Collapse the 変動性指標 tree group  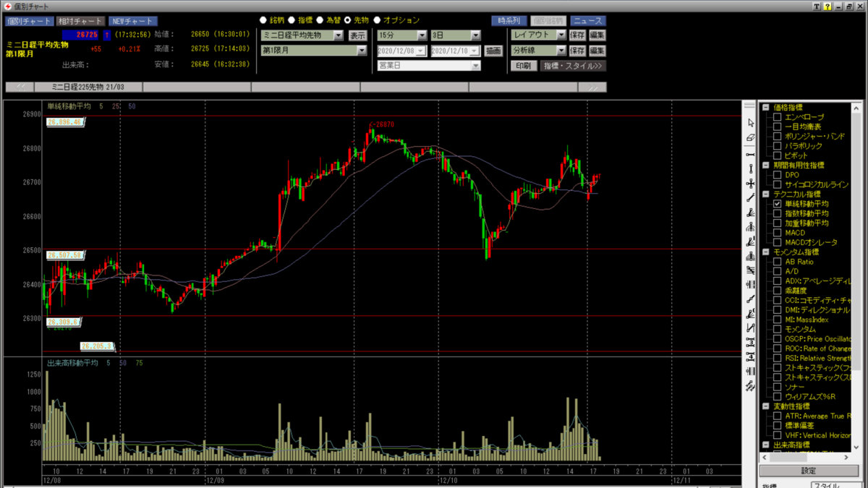click(766, 406)
